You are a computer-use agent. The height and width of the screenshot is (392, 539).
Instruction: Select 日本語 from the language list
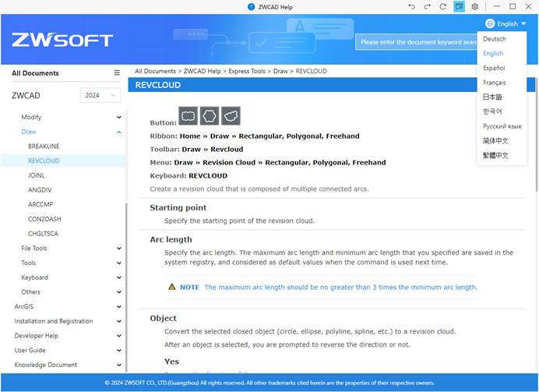click(x=493, y=97)
